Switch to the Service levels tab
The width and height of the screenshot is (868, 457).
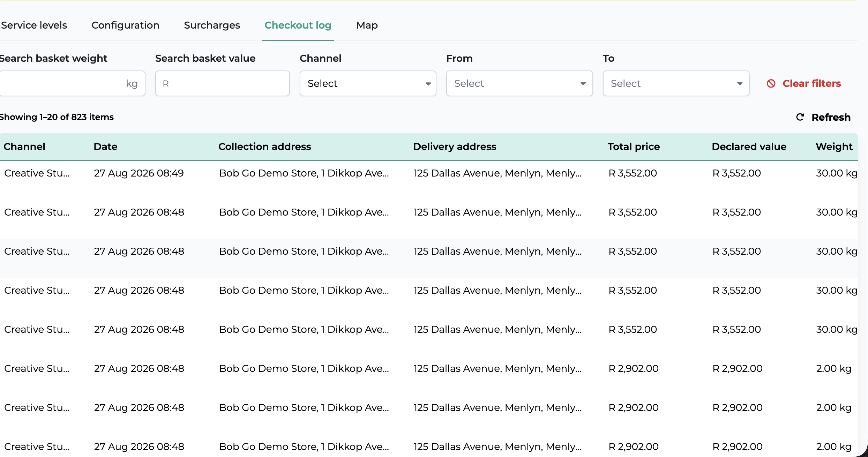[x=34, y=25]
